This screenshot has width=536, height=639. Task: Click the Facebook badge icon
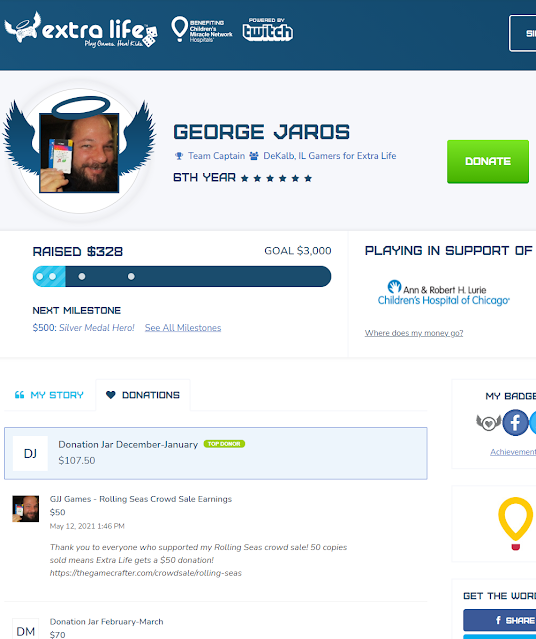515,423
